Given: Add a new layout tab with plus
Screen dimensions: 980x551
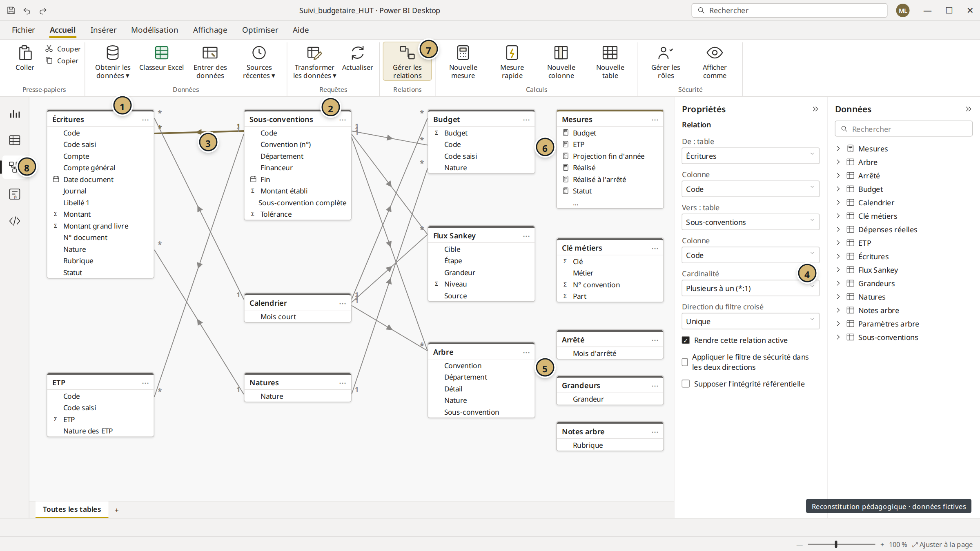Looking at the screenshot, I should point(117,510).
